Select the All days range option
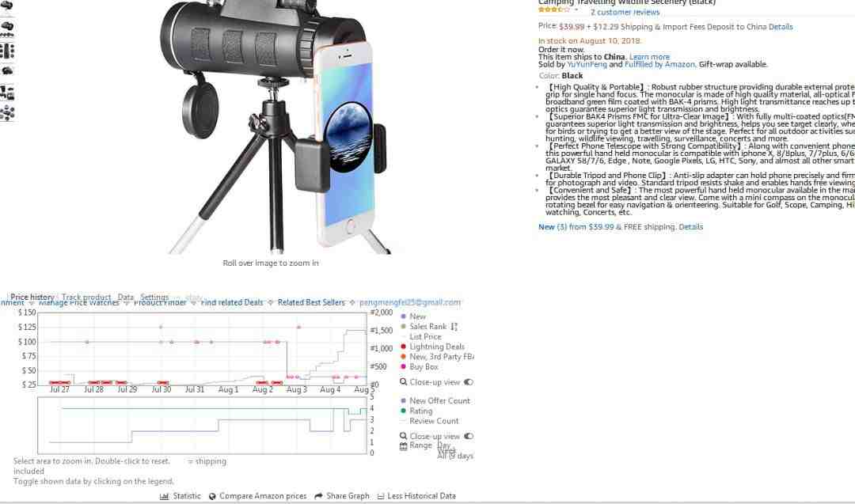Image resolution: width=855 pixels, height=504 pixels. tap(455, 456)
